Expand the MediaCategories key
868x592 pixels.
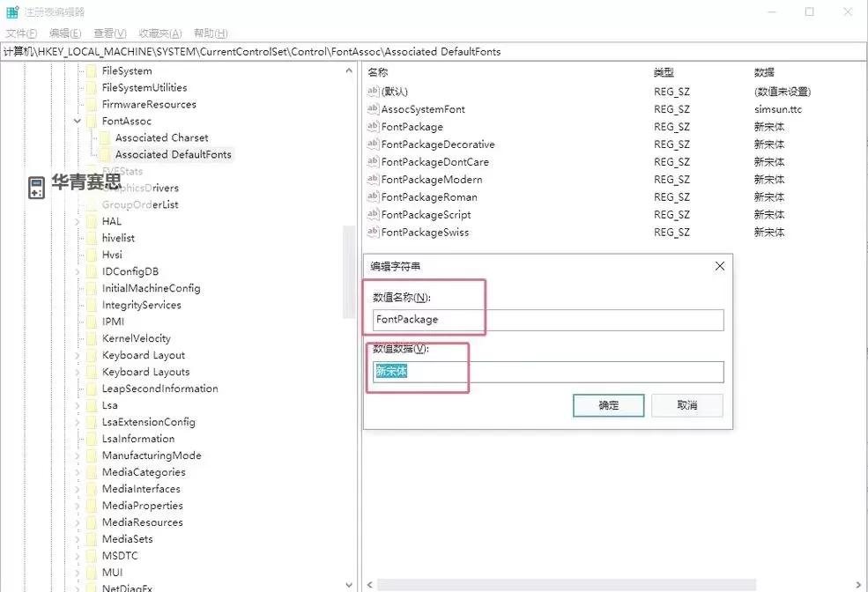click(78, 473)
